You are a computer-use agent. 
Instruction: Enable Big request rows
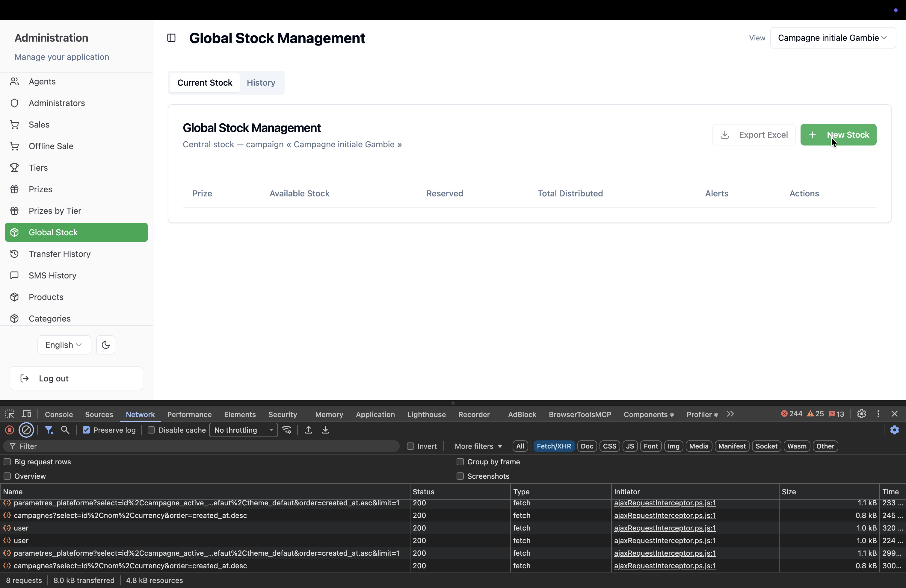(7, 462)
